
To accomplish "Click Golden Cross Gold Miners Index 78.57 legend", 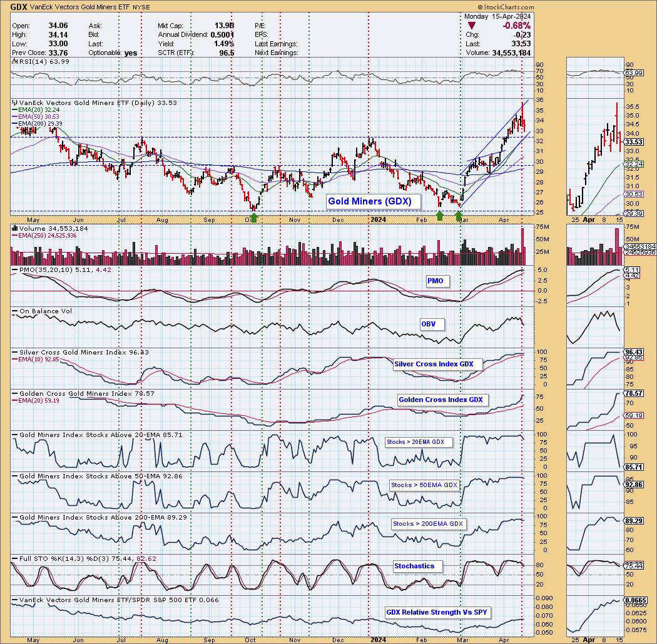I will [83, 394].
